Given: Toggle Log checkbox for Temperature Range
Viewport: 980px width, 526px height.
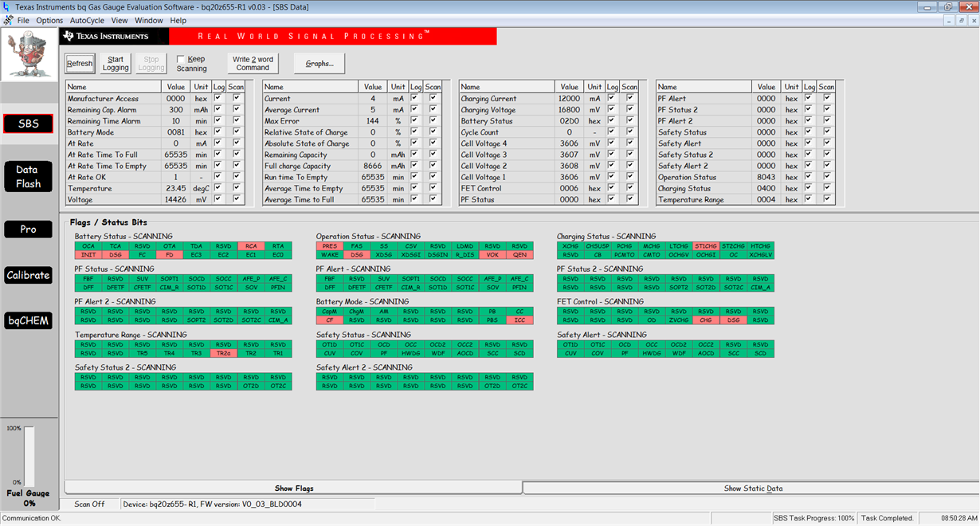Looking at the screenshot, I should 809,199.
